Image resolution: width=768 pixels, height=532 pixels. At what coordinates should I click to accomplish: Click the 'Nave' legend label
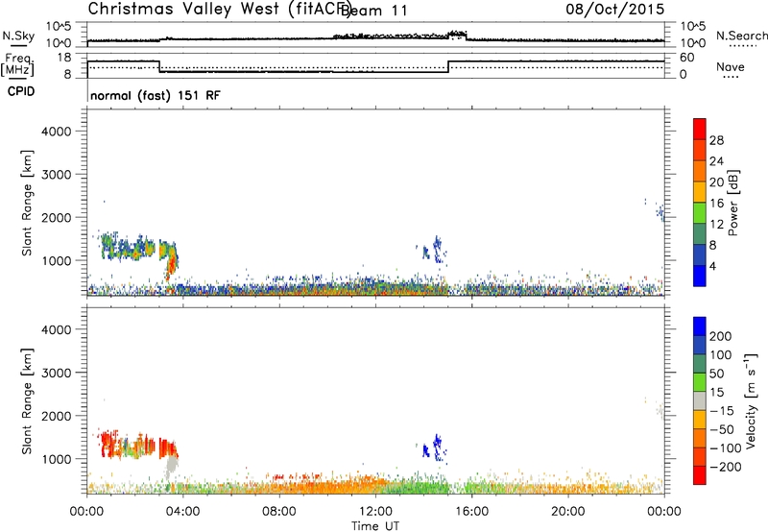pyautogui.click(x=730, y=67)
